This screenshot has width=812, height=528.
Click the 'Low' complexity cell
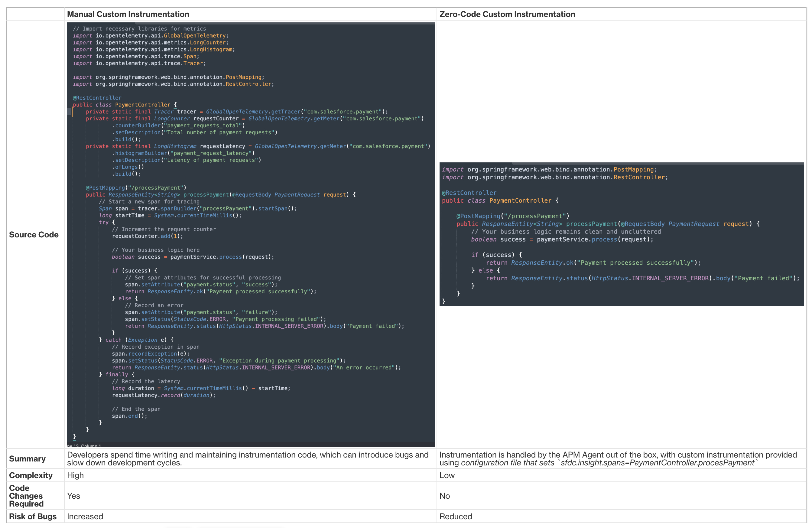point(447,475)
